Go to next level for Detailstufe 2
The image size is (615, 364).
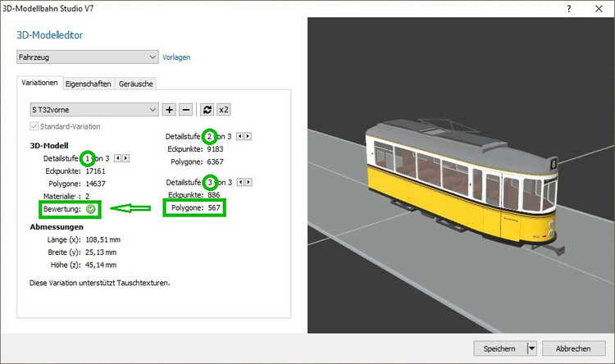click(248, 136)
